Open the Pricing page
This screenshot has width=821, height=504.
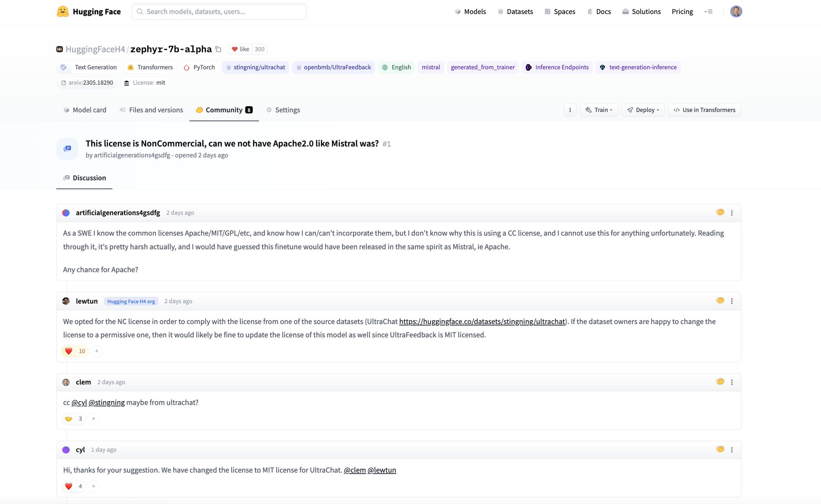(x=682, y=12)
